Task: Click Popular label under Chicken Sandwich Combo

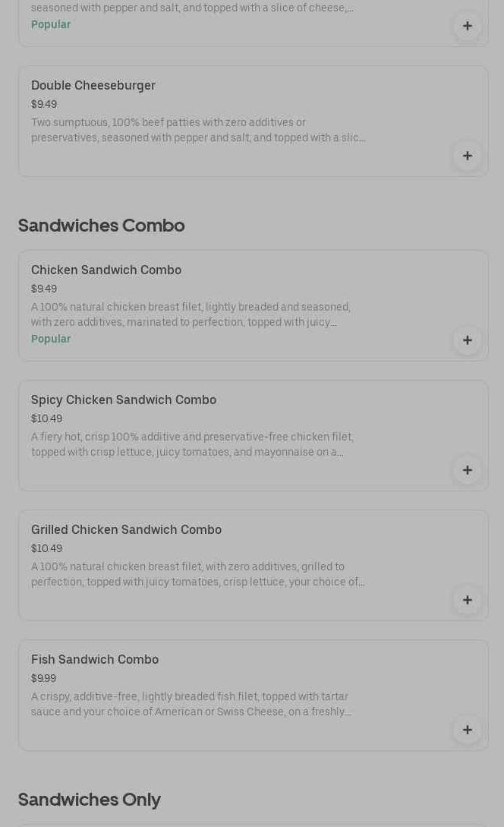Action: [51, 339]
